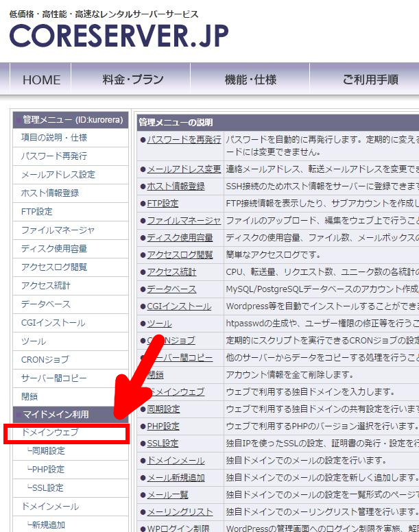Click PHP設定 link in table
The height and width of the screenshot is (532, 419).
(x=163, y=426)
